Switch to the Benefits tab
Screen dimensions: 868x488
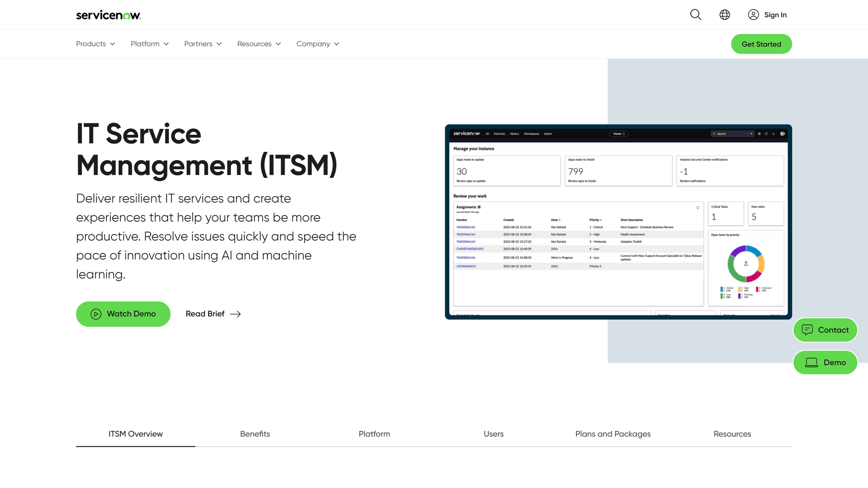(x=255, y=434)
